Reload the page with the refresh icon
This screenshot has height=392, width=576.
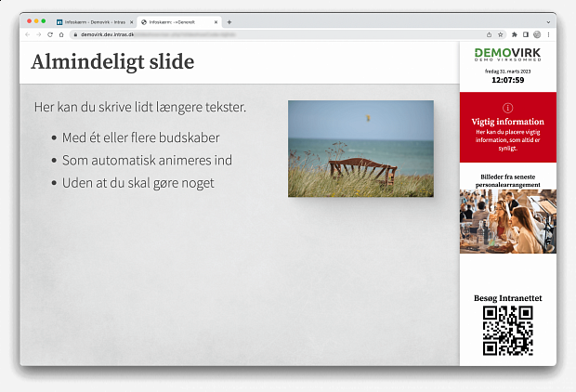50,34
